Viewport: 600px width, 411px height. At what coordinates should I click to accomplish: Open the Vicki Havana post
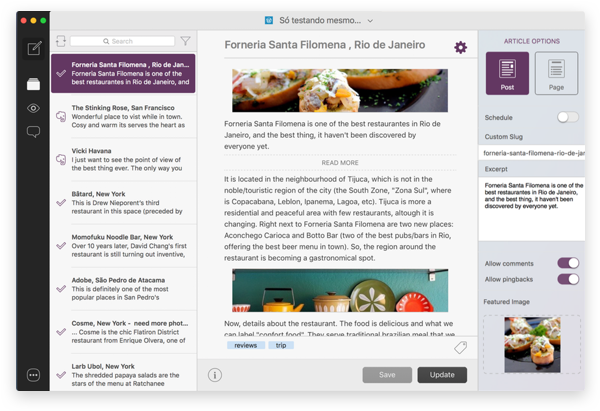[x=123, y=160]
